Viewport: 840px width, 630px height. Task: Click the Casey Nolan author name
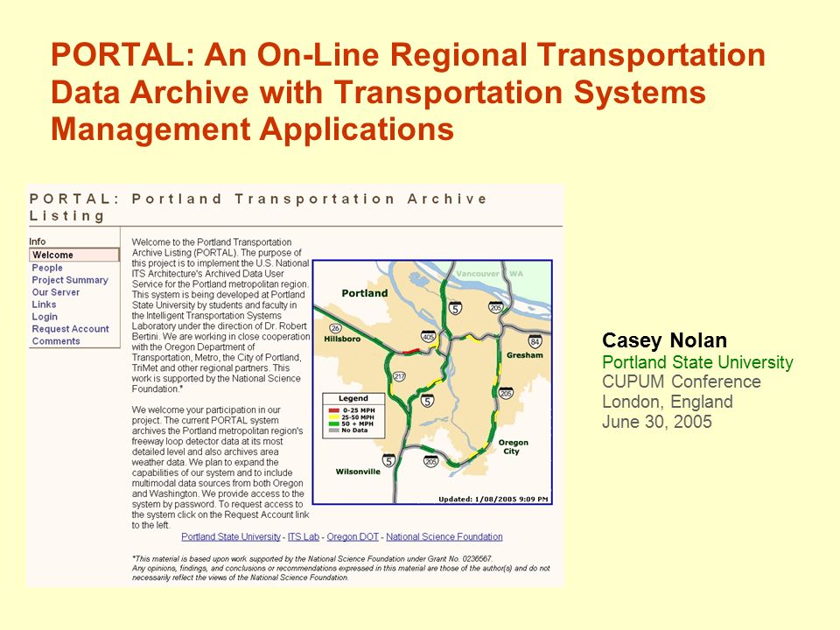tap(664, 340)
